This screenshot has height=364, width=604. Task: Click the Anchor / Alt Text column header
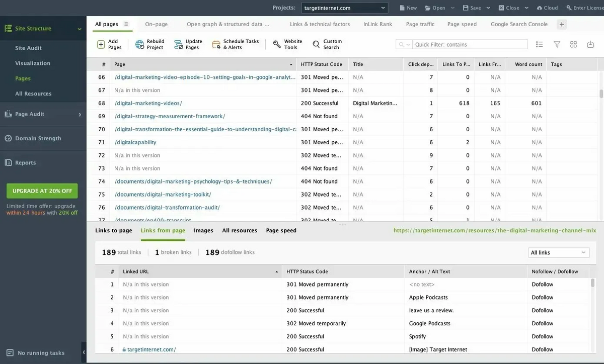(x=467, y=271)
